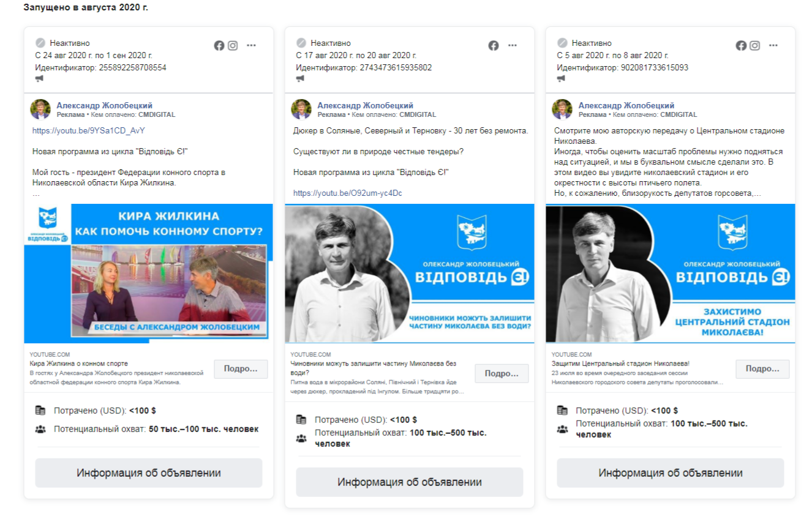The width and height of the screenshot is (812, 519).
Task: Click Facebook icon on second ad card
Action: pos(494,45)
